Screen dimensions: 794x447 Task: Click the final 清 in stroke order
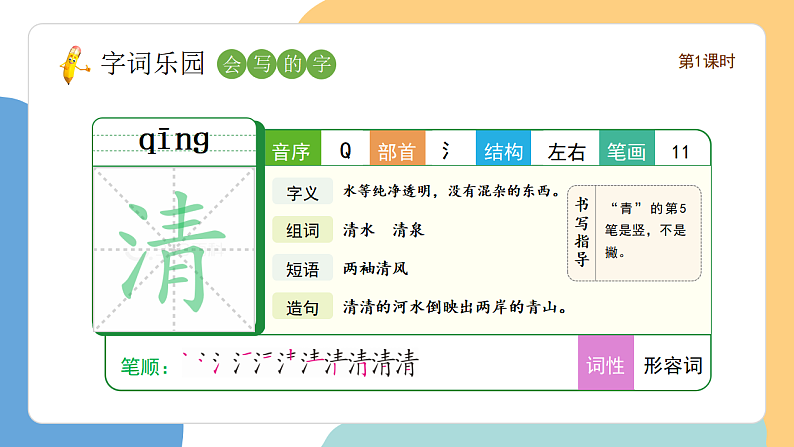tap(404, 365)
